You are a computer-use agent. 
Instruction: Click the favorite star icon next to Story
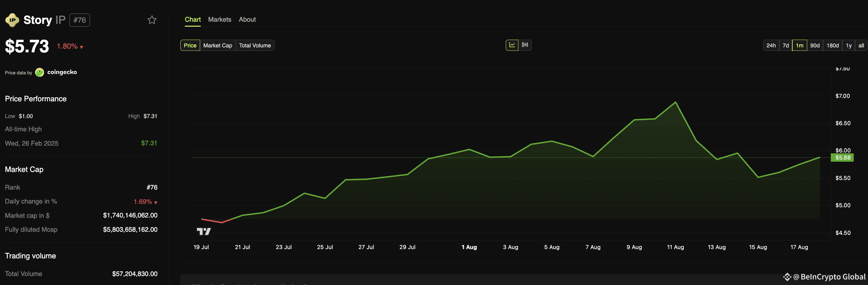pyautogui.click(x=152, y=20)
